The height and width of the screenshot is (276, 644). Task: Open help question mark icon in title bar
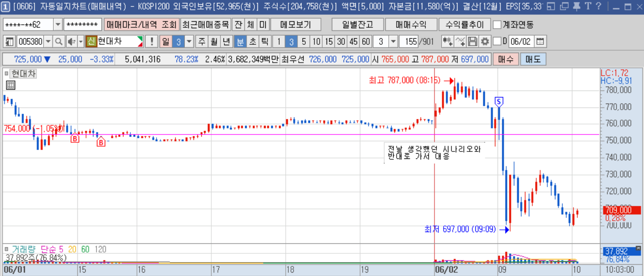click(599, 7)
